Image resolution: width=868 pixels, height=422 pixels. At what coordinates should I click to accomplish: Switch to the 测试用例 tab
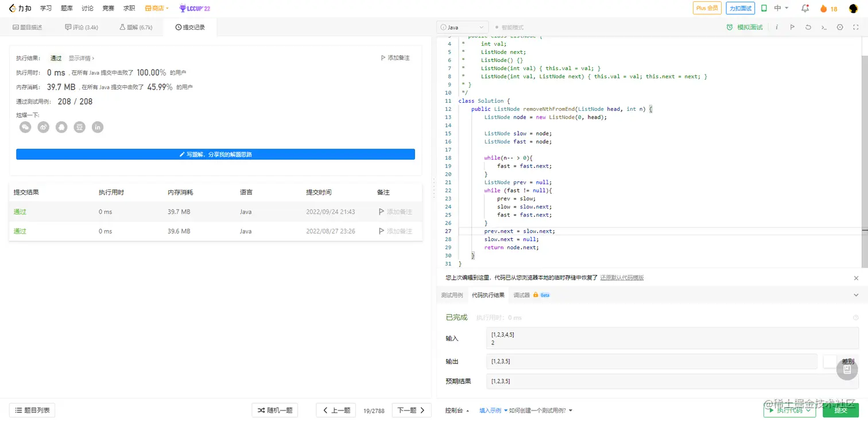[452, 295]
